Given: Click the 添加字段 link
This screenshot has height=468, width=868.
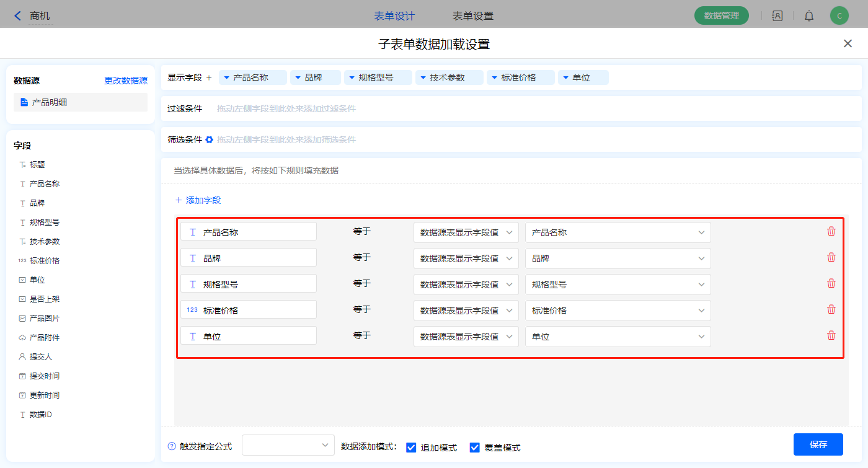Looking at the screenshot, I should click(x=198, y=200).
